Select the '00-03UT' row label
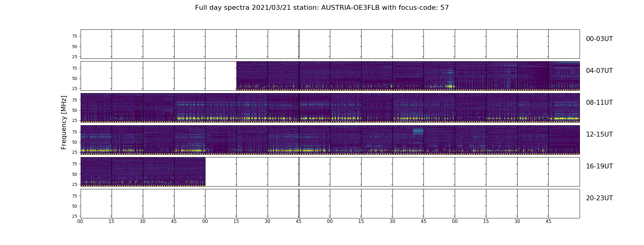The width and height of the screenshot is (644, 245). [x=599, y=39]
